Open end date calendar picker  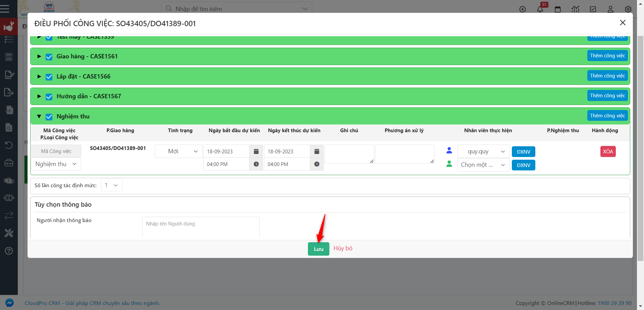pyautogui.click(x=317, y=151)
